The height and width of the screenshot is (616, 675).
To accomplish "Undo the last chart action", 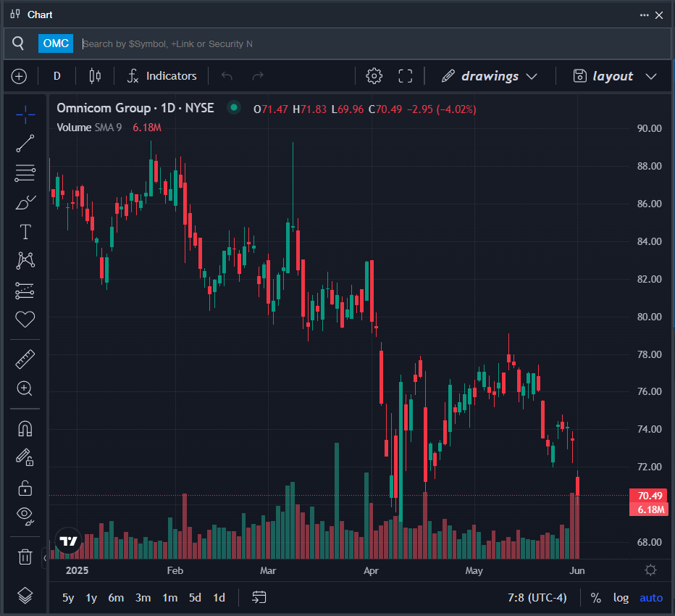I will [227, 76].
